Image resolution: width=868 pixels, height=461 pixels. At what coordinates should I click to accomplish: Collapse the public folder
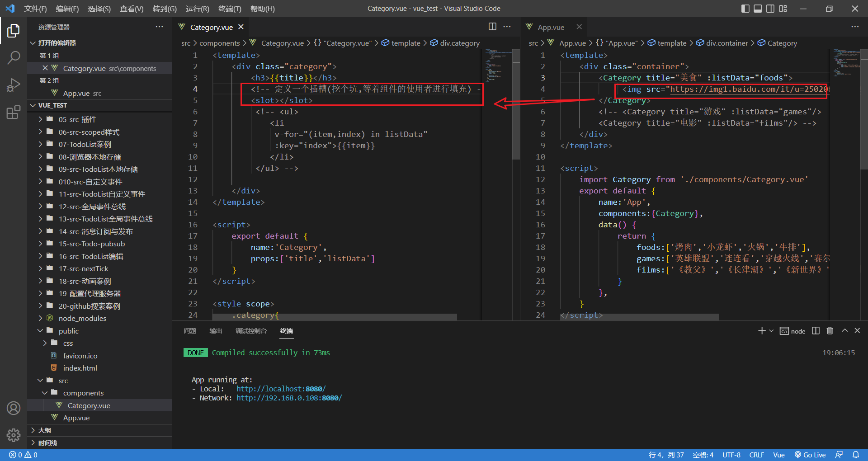(x=68, y=331)
